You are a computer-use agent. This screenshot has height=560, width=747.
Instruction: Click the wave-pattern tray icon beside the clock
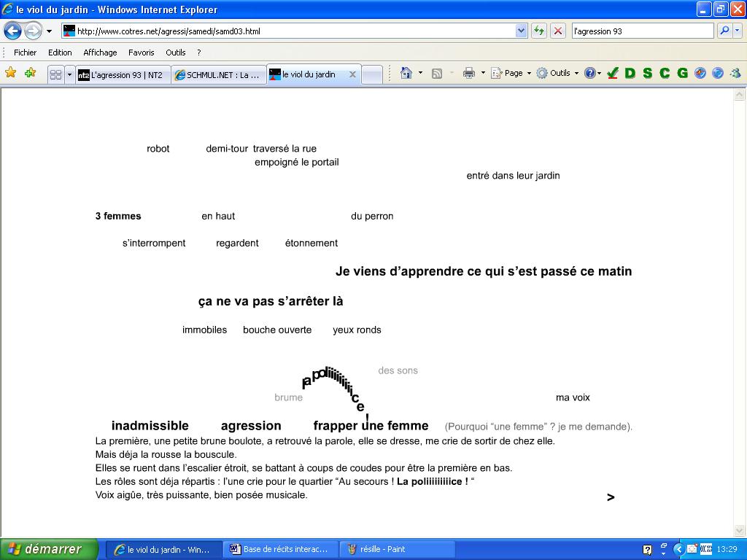[706, 550]
